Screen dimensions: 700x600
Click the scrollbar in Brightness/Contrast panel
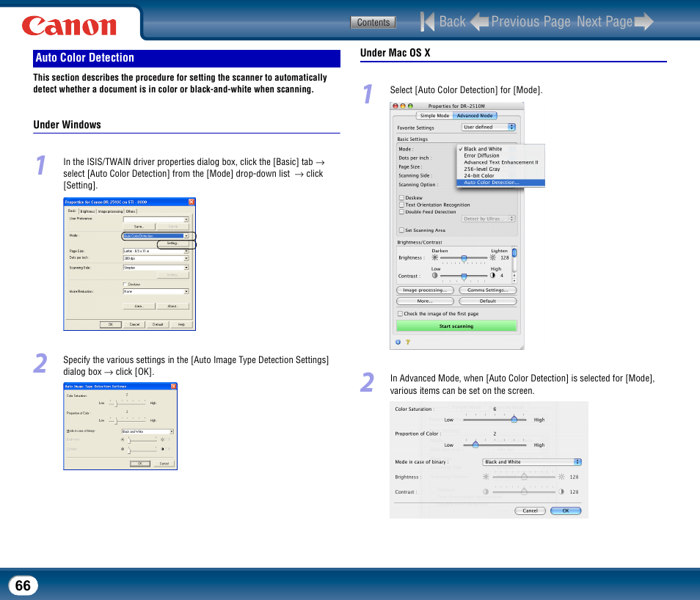(x=514, y=265)
